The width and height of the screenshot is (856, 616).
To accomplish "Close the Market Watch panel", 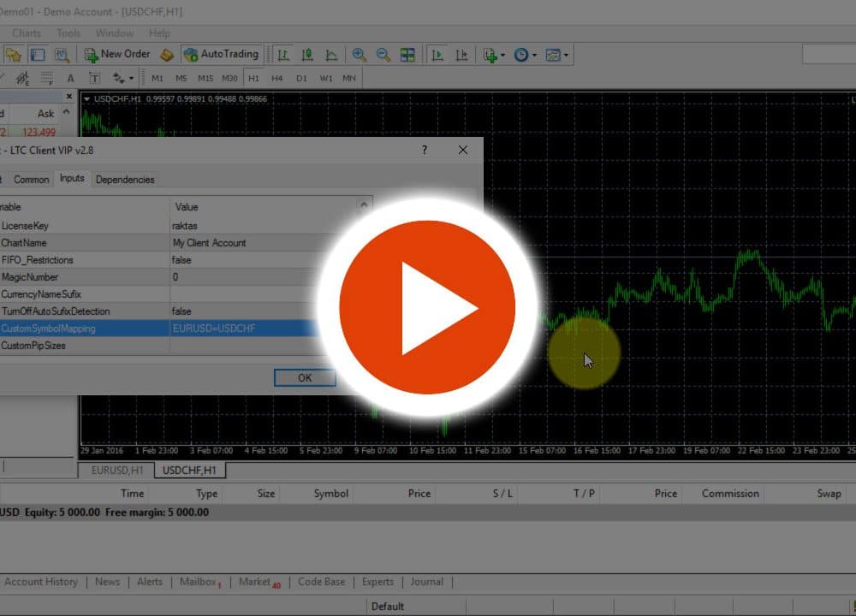I will (x=68, y=96).
